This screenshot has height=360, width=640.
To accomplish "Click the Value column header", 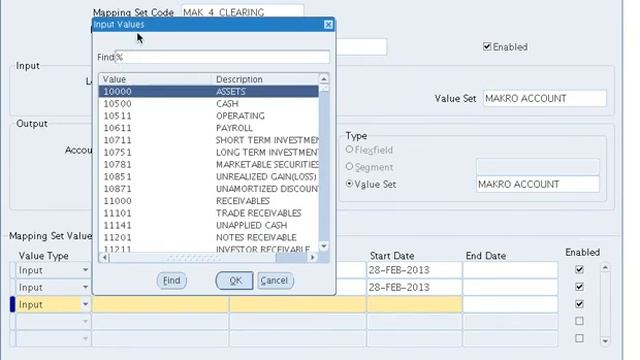I will (155, 79).
